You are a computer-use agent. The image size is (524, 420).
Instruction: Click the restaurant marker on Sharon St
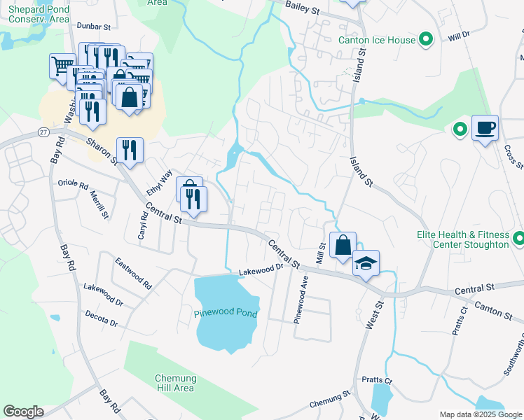click(130, 150)
